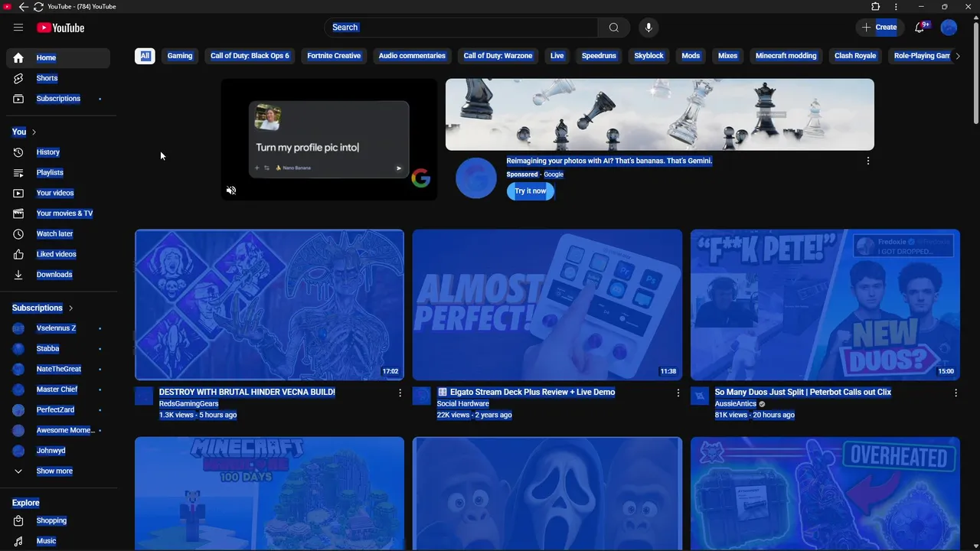The width and height of the screenshot is (980, 551).
Task: Click the Try it now ad button
Action: point(531,191)
